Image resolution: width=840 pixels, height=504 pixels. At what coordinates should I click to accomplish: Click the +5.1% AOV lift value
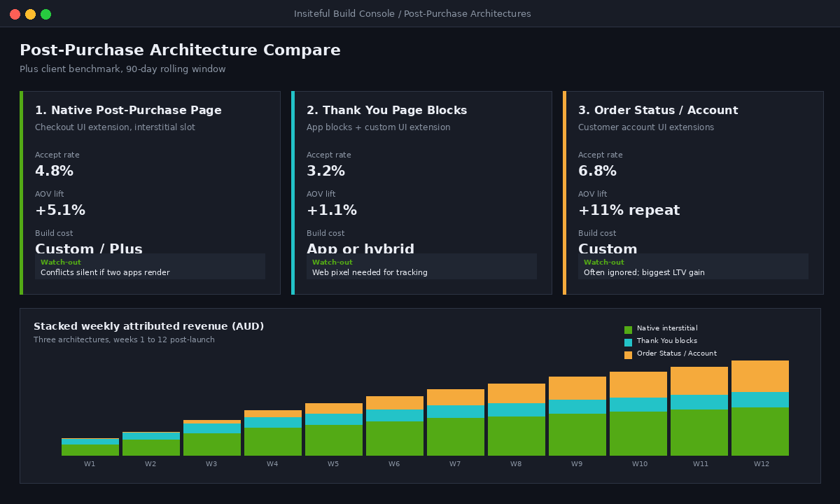pos(60,211)
